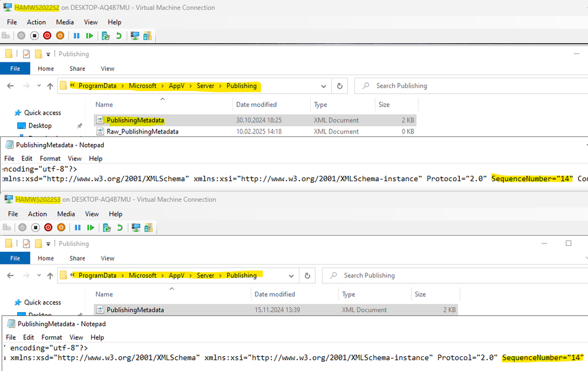Revert HAMWS2022S3 using green undo arrow

120,228
